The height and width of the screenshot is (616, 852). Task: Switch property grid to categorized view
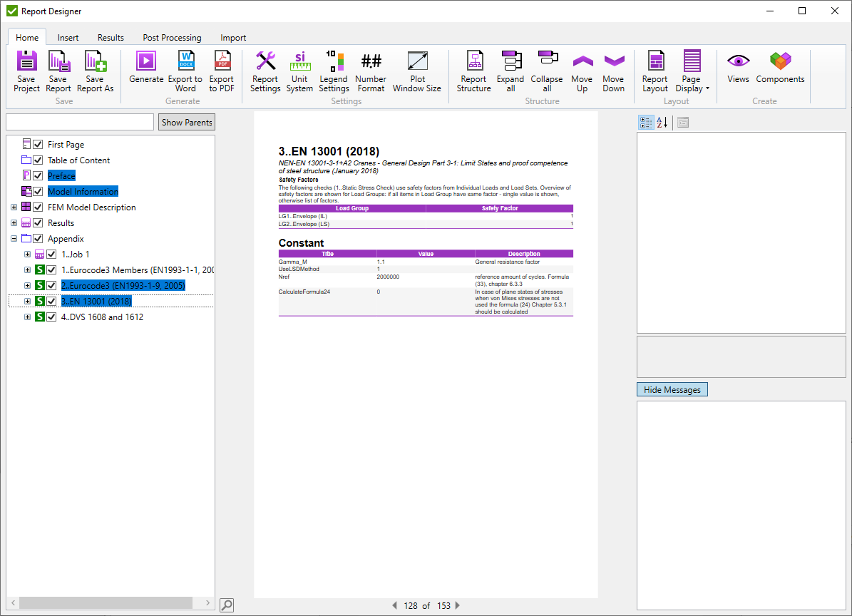click(646, 122)
